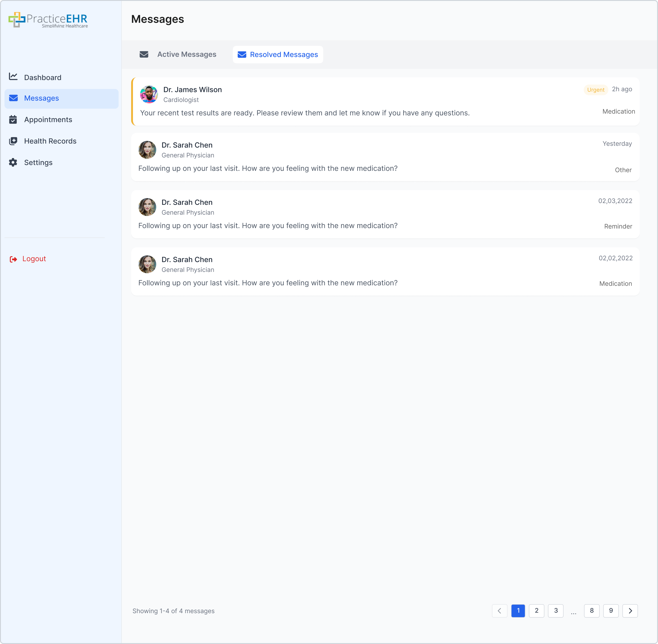Screen dimensions: 658x644
Task: Open the Sarah Chen message from Yesterday
Action: click(385, 157)
